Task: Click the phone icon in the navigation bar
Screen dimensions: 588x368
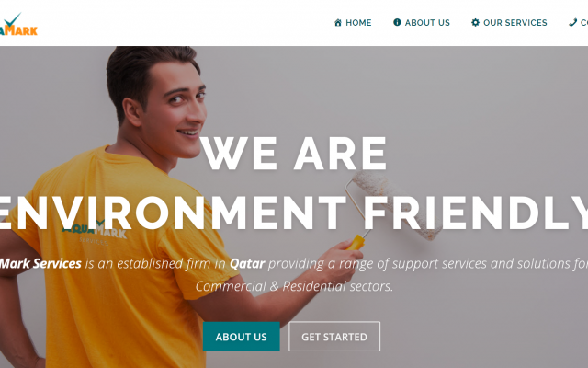Action: pyautogui.click(x=572, y=22)
